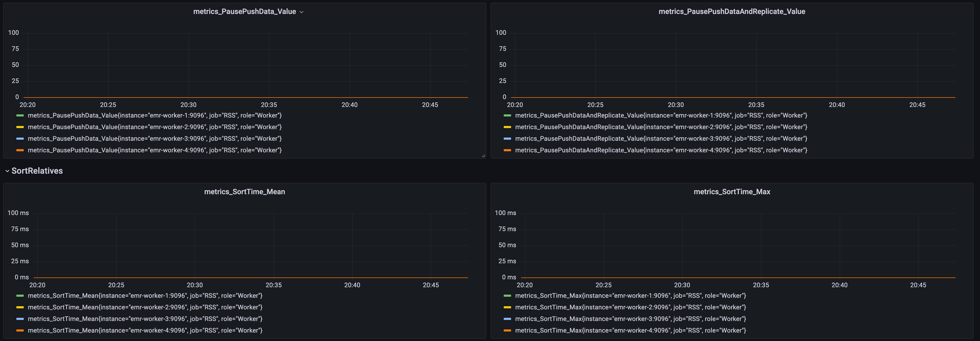Toggle PausePushDataAndReplicate_Value emr-worker-2 legend series
Viewport: 980px width, 341px height.
coord(661,127)
